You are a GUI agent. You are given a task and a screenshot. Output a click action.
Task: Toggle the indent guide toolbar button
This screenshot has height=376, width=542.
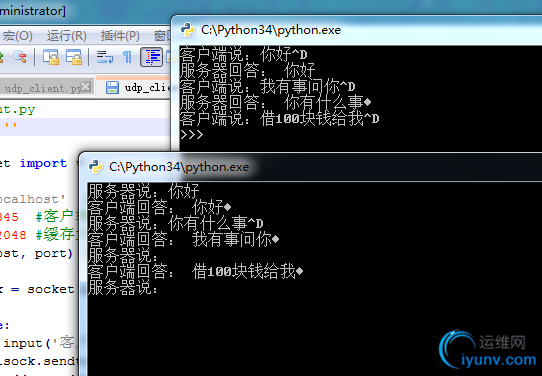151,57
